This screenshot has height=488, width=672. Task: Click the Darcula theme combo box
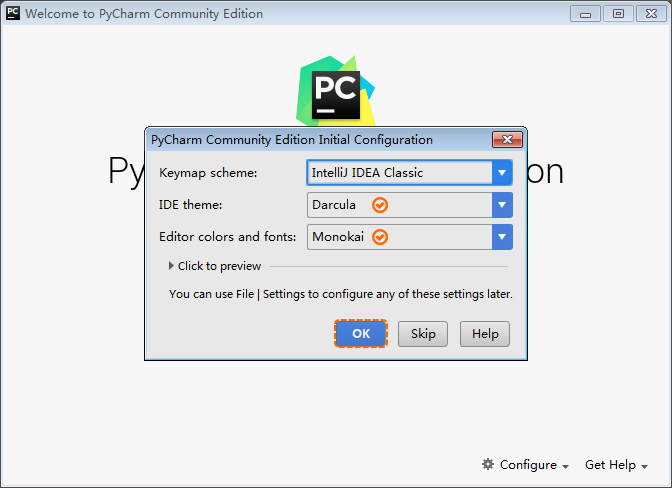409,205
